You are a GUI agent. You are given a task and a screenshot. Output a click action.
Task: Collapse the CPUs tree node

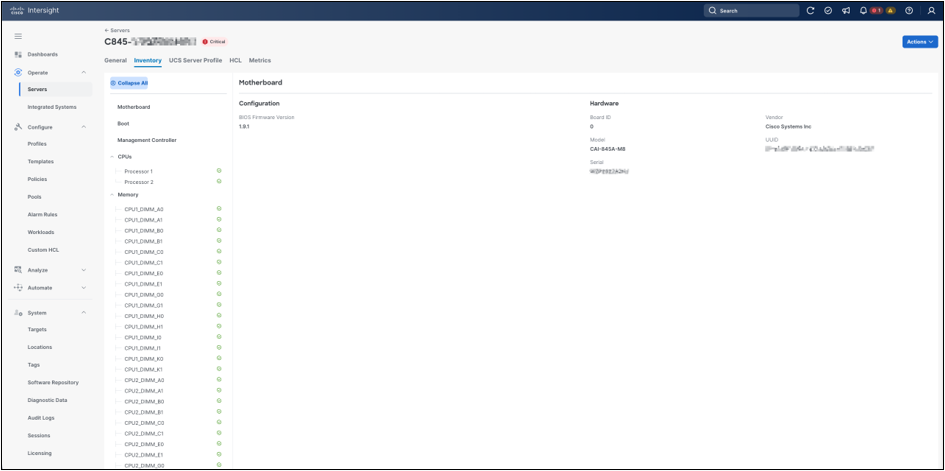(112, 157)
